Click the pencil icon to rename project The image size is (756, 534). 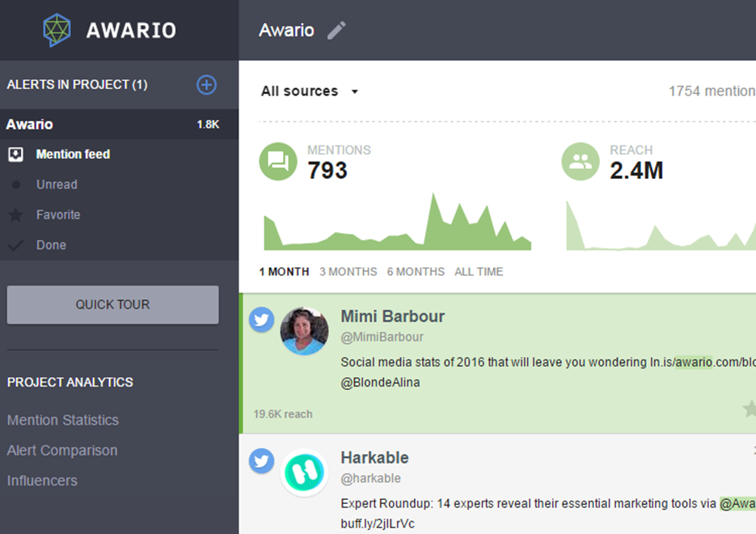(x=336, y=31)
